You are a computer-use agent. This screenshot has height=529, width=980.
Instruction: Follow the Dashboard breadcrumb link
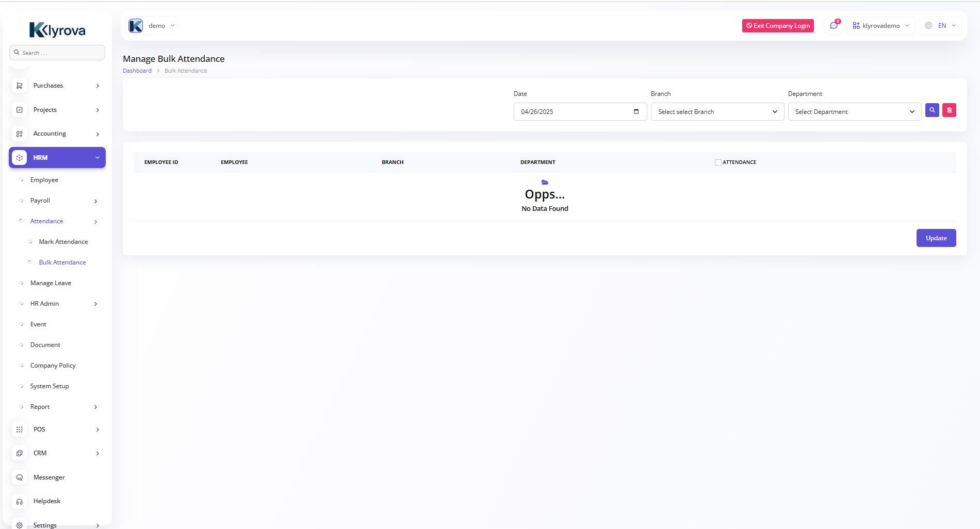[137, 71]
